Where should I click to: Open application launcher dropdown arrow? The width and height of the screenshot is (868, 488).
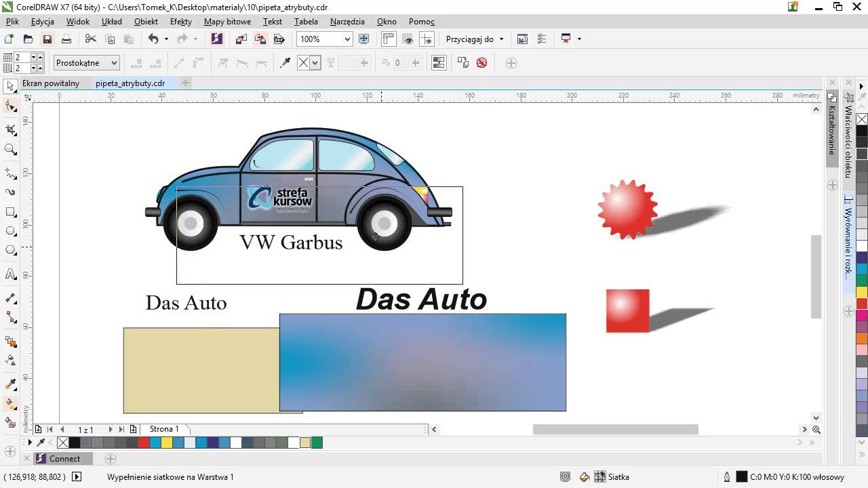click(x=579, y=39)
